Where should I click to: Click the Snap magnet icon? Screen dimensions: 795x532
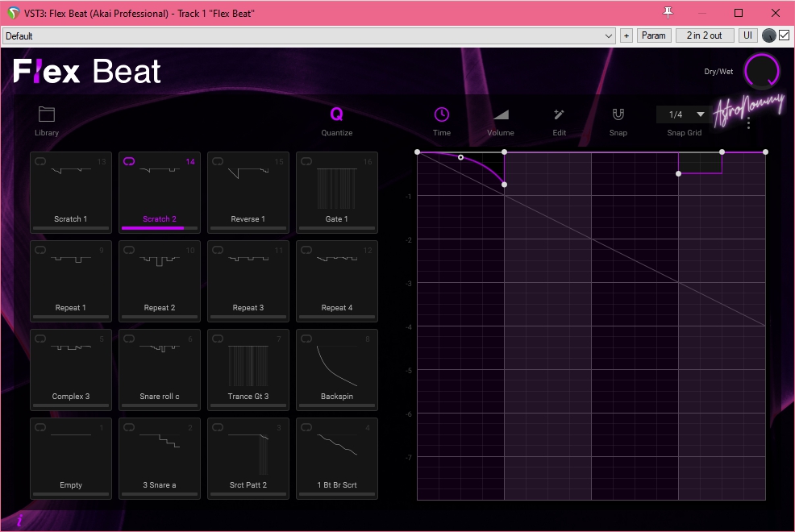click(x=618, y=115)
